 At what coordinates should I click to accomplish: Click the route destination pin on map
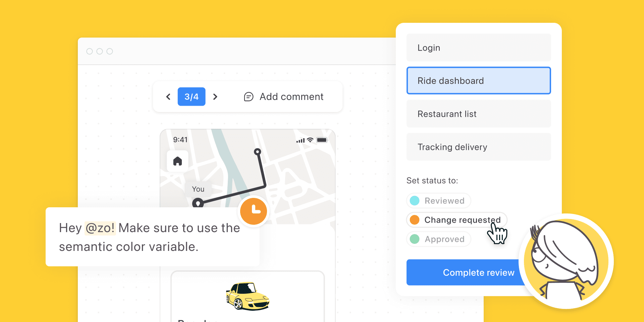pyautogui.click(x=257, y=152)
